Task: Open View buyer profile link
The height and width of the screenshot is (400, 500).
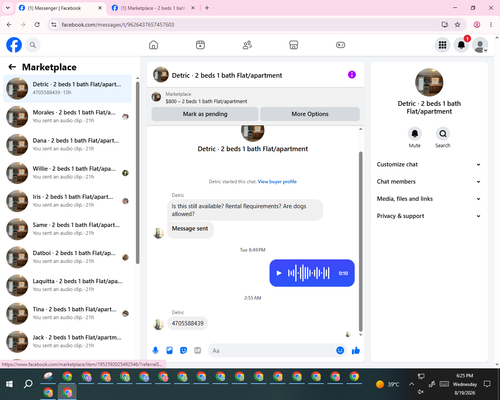Action: tap(277, 182)
